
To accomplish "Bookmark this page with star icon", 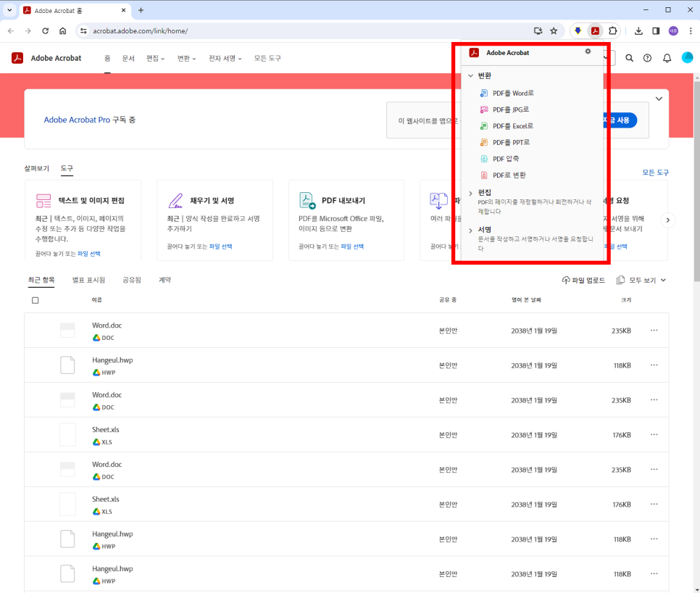I will click(x=554, y=31).
